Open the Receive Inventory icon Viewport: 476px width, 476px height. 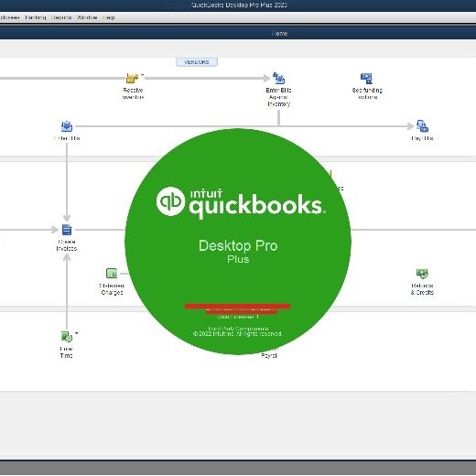(132, 79)
